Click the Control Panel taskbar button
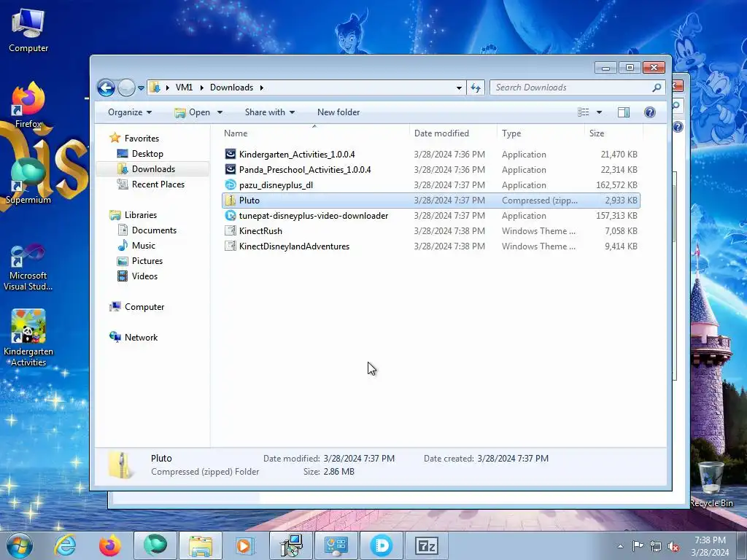Image resolution: width=747 pixels, height=560 pixels. [336, 545]
